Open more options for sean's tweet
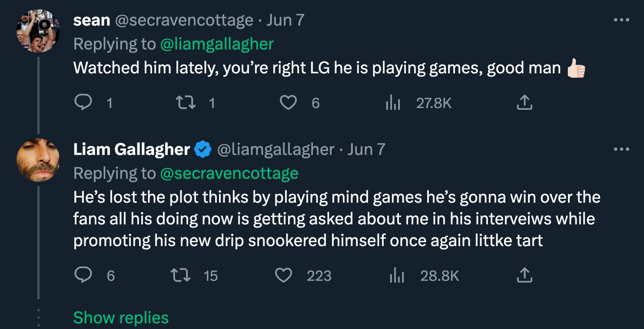Viewport: 644px width, 329px height. pyautogui.click(x=621, y=20)
